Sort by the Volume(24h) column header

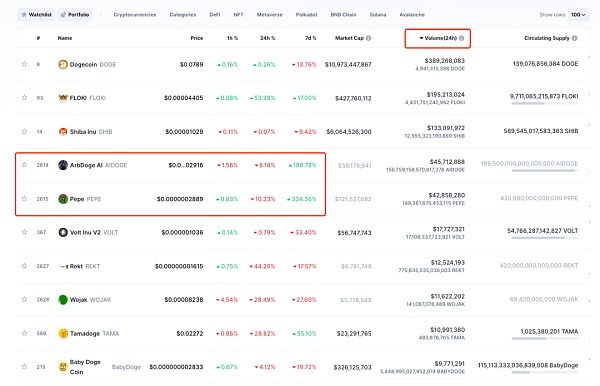pos(441,38)
